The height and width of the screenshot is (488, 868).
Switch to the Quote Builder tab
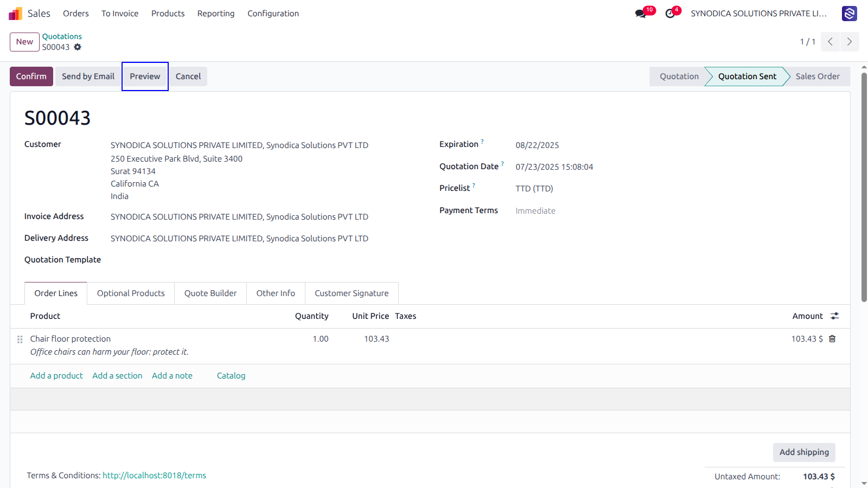tap(210, 293)
